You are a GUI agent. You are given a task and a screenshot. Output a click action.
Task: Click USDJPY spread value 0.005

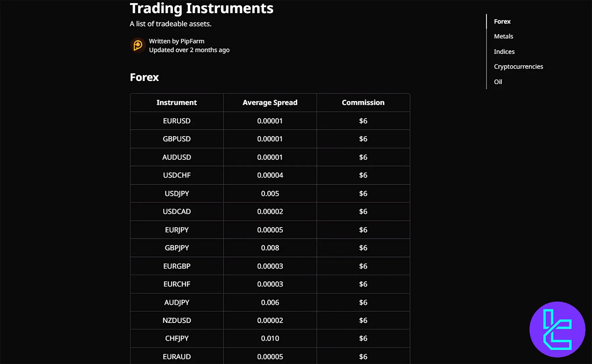point(270,193)
